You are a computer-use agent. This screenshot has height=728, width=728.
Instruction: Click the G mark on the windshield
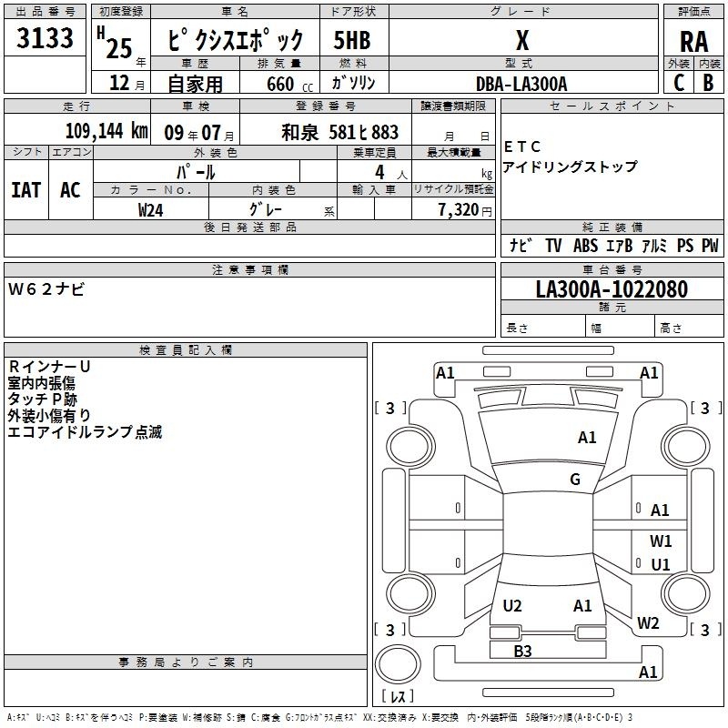[x=574, y=480]
